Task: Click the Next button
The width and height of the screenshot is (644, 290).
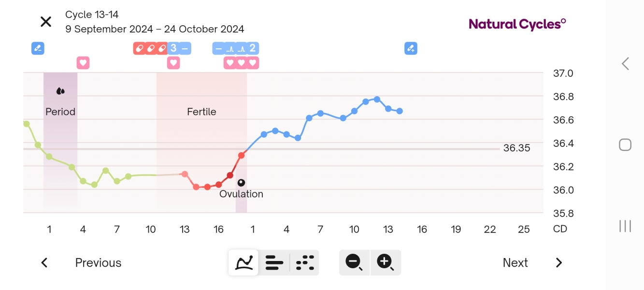Action: click(515, 262)
